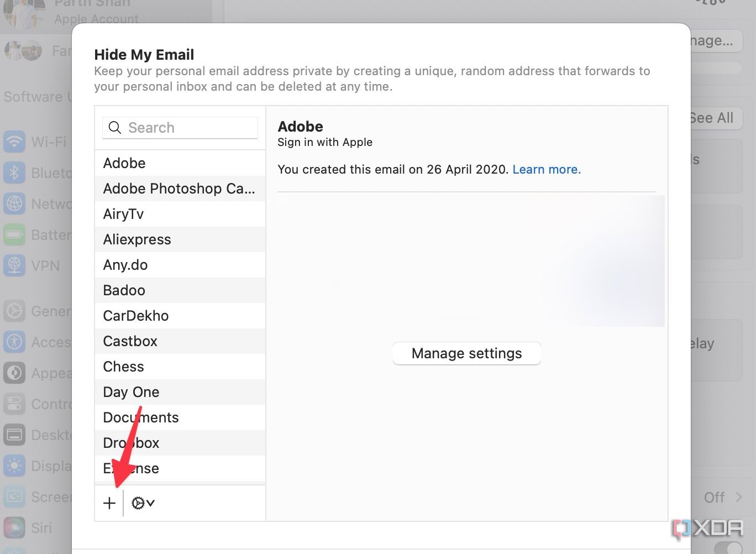Click Appearance icon in background sidebar
The width and height of the screenshot is (756, 554).
pyautogui.click(x=14, y=373)
